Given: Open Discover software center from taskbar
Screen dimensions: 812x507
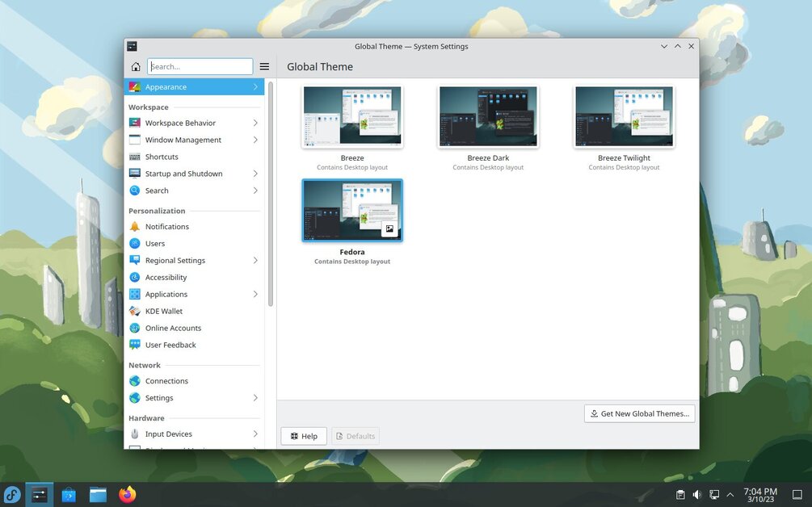Looking at the screenshot, I should point(69,495).
